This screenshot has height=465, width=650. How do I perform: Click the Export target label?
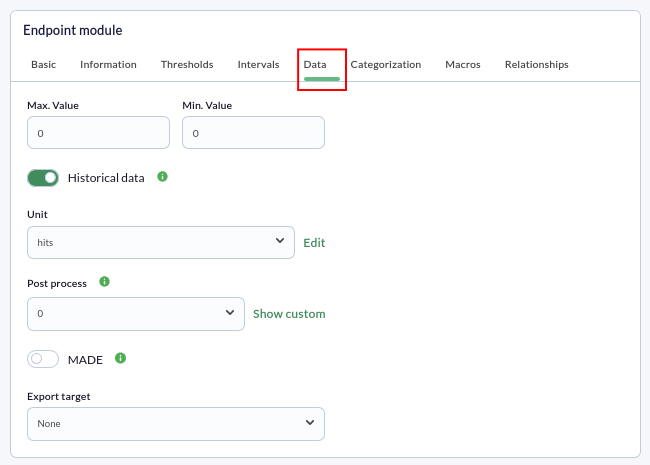pos(58,396)
